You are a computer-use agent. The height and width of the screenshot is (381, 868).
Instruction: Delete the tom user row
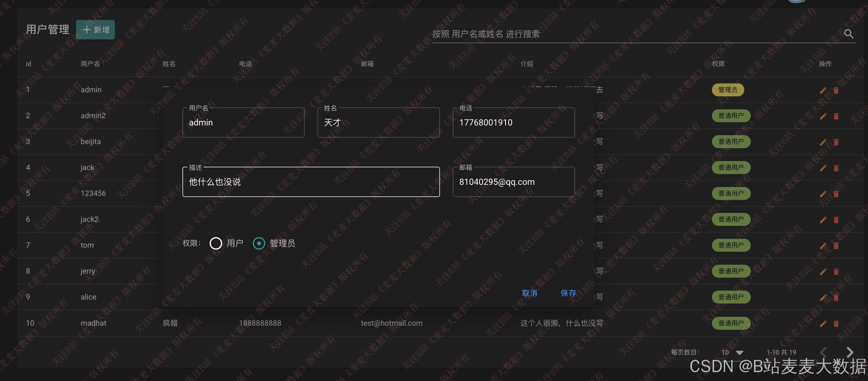tap(836, 246)
